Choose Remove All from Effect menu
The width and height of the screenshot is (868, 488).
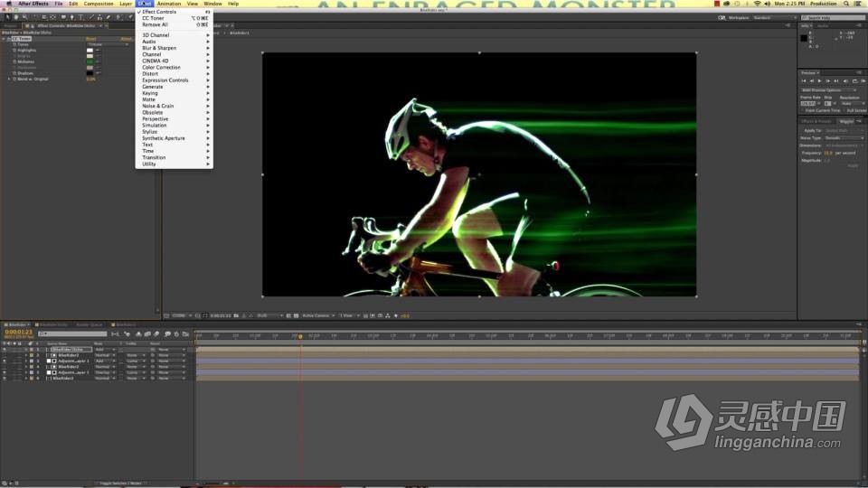coord(175,24)
